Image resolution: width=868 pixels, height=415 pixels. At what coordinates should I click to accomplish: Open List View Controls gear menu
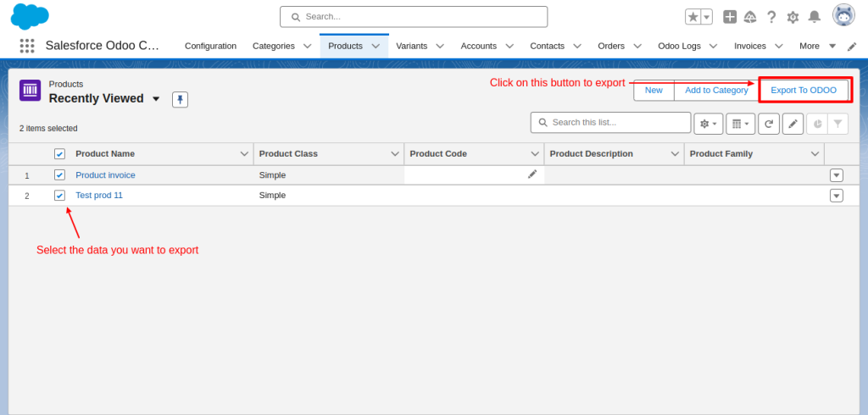[709, 124]
